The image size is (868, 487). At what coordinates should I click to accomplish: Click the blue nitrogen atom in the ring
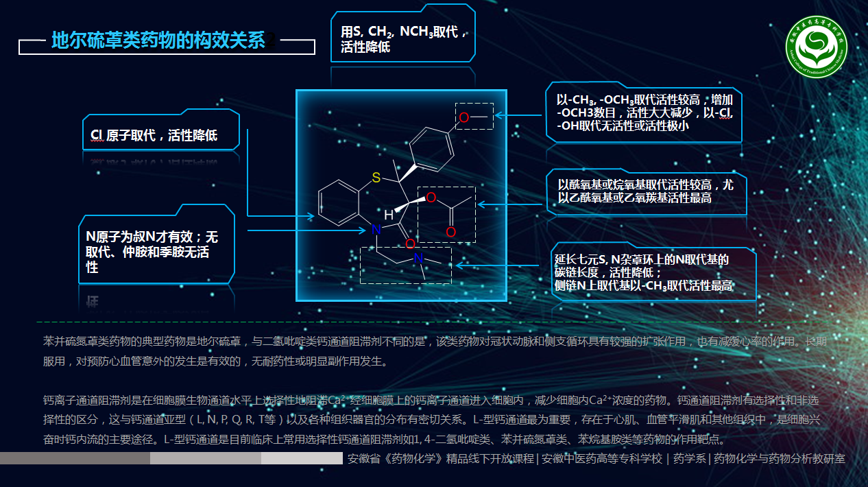tap(375, 230)
